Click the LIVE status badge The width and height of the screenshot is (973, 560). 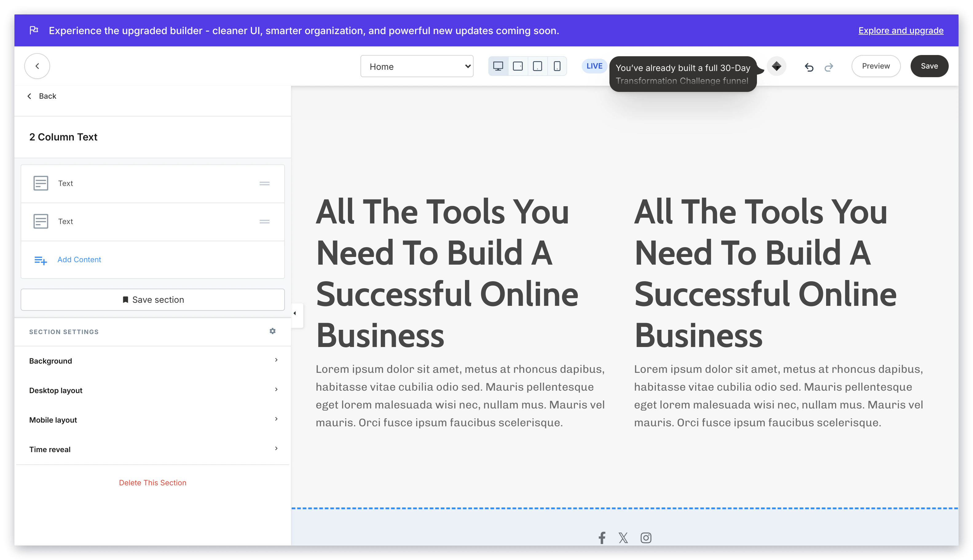click(x=594, y=66)
